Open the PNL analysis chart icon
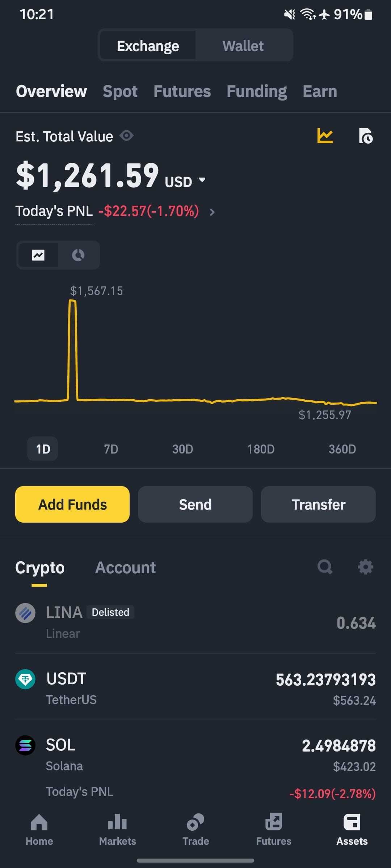The height and width of the screenshot is (868, 391). click(325, 136)
